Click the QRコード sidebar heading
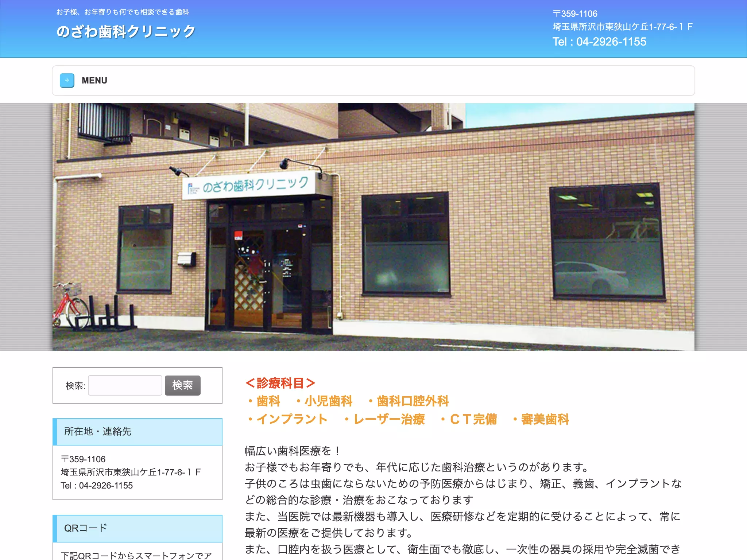The width and height of the screenshot is (747, 560). [138, 528]
